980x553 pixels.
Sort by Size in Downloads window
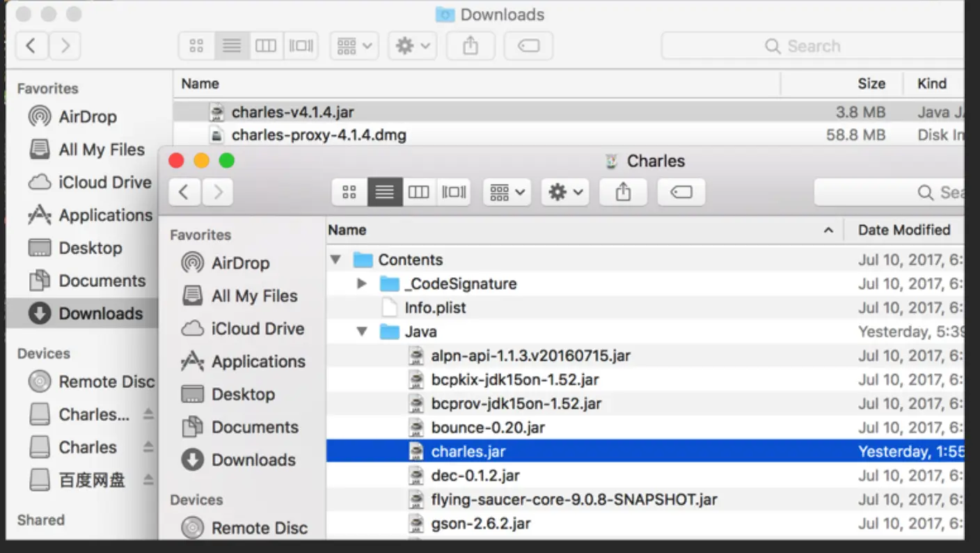coord(871,84)
